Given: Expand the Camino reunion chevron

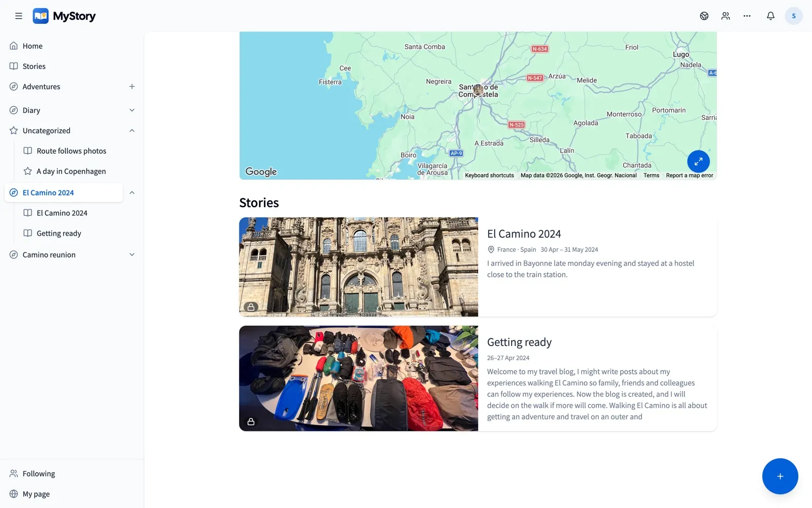Looking at the screenshot, I should [x=132, y=255].
